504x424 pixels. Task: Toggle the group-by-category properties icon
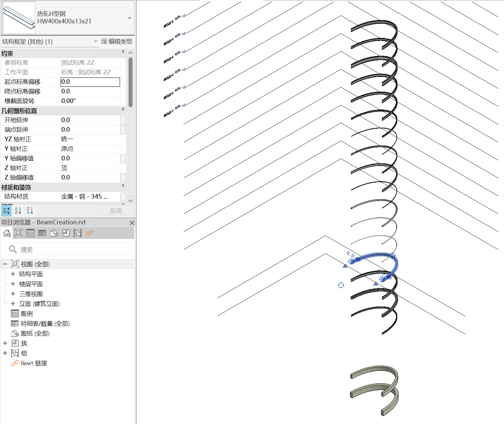pyautogui.click(x=6, y=211)
